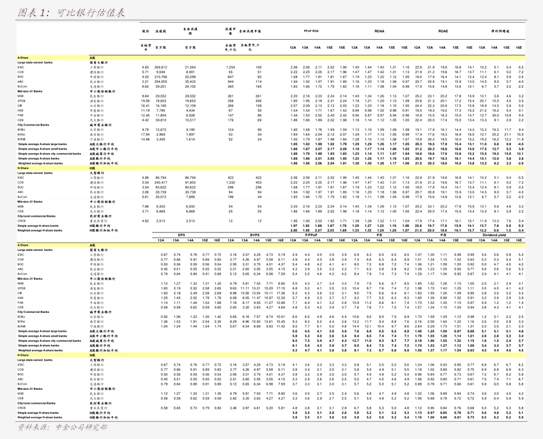Select the first Large state-owned banks row label
The height and width of the screenshot is (439, 543).
35,63
